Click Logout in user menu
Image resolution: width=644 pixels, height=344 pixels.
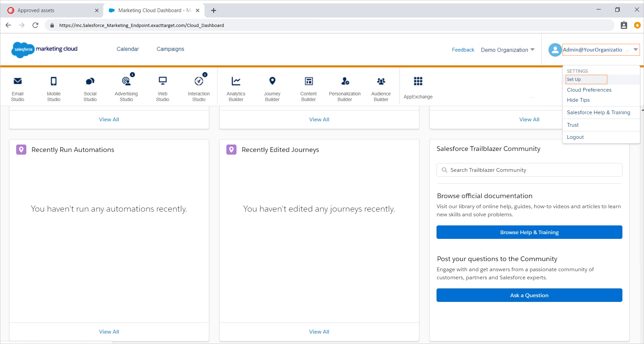click(575, 137)
